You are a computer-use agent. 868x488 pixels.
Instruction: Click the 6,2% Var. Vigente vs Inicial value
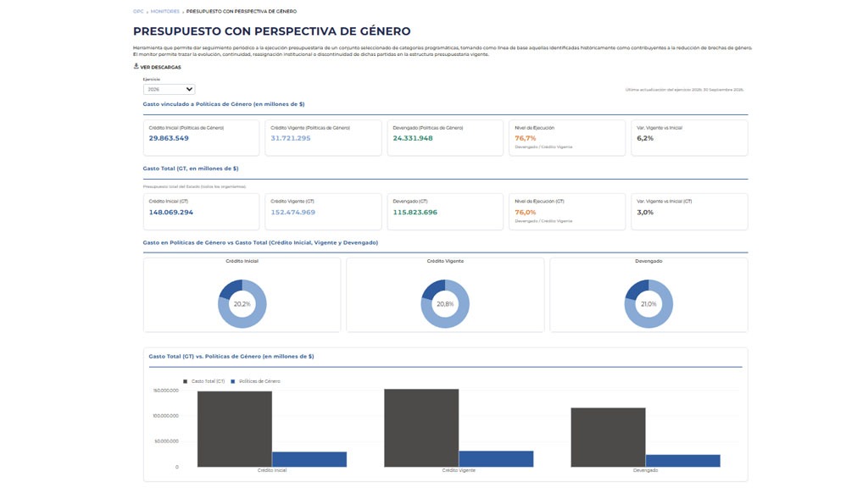[x=645, y=138]
